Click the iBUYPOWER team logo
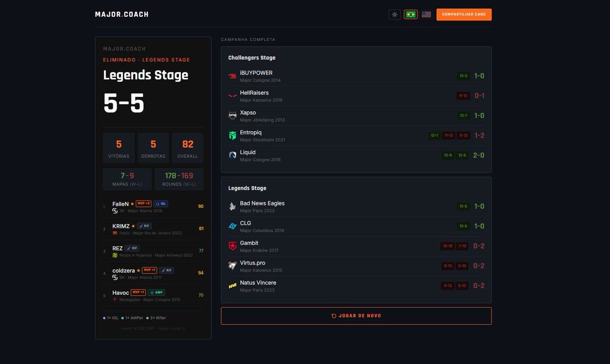The height and width of the screenshot is (364, 610). 232,76
